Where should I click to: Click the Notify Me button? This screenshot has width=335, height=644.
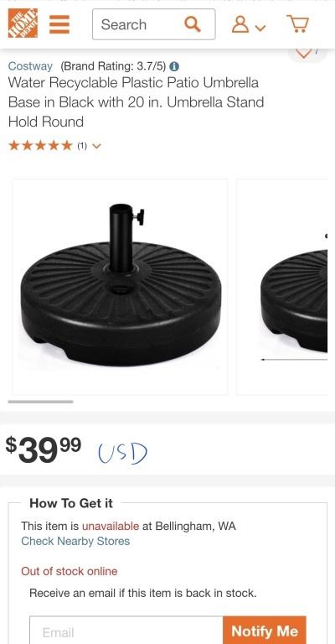click(265, 631)
